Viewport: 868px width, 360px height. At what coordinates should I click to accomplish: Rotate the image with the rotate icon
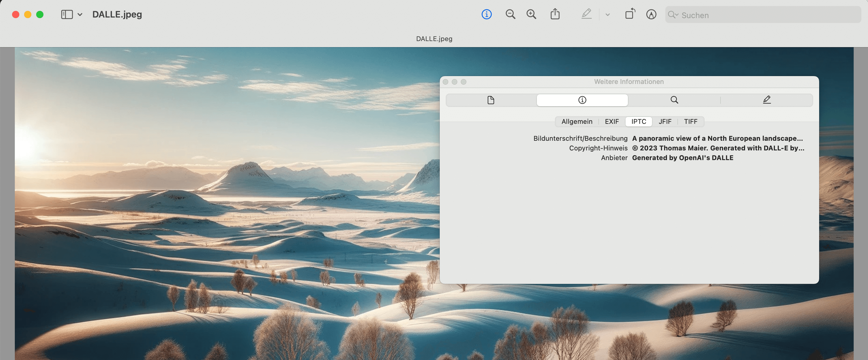point(629,14)
